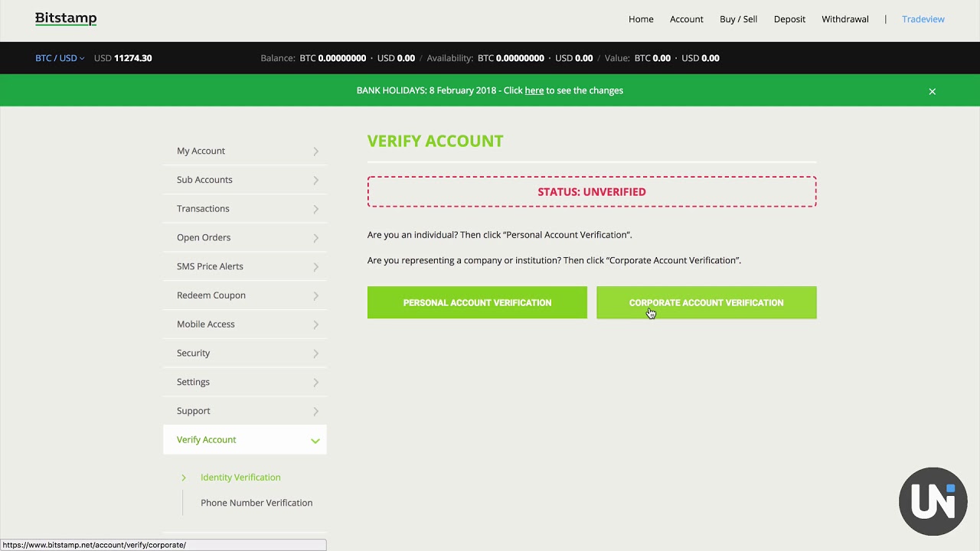
Task: Go to Home in top navigation
Action: [x=641, y=19]
